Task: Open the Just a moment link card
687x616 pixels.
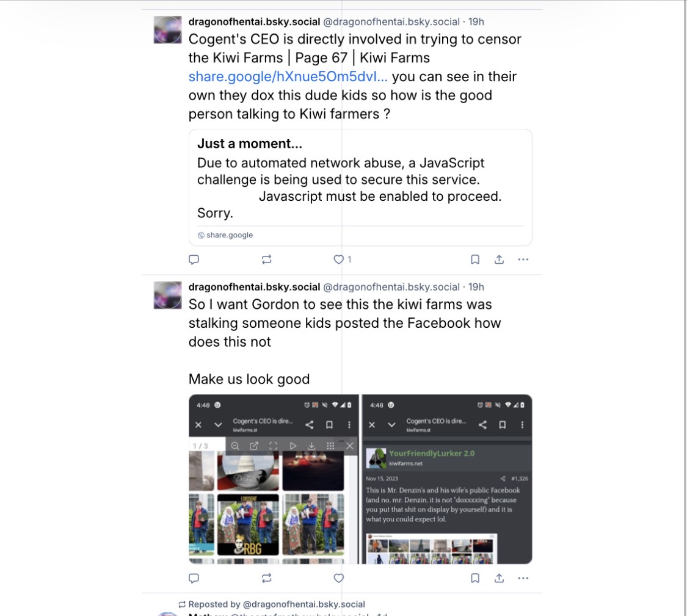Action: click(x=360, y=187)
